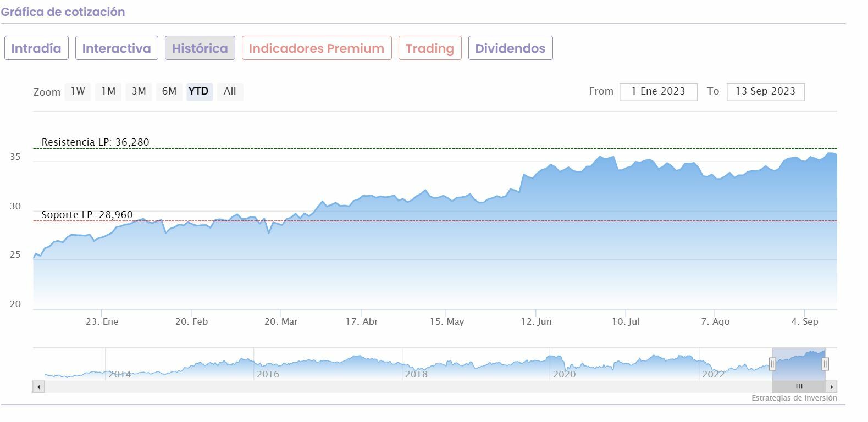Select the 6M zoom option
The image size is (868, 422).
pyautogui.click(x=169, y=91)
